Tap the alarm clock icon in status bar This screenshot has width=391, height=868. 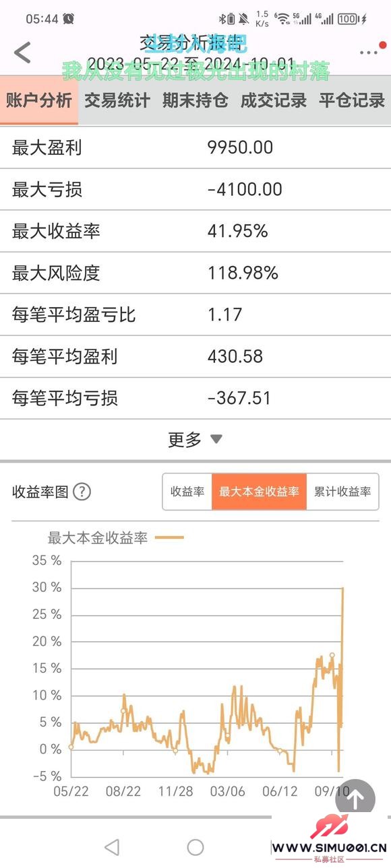point(69,19)
